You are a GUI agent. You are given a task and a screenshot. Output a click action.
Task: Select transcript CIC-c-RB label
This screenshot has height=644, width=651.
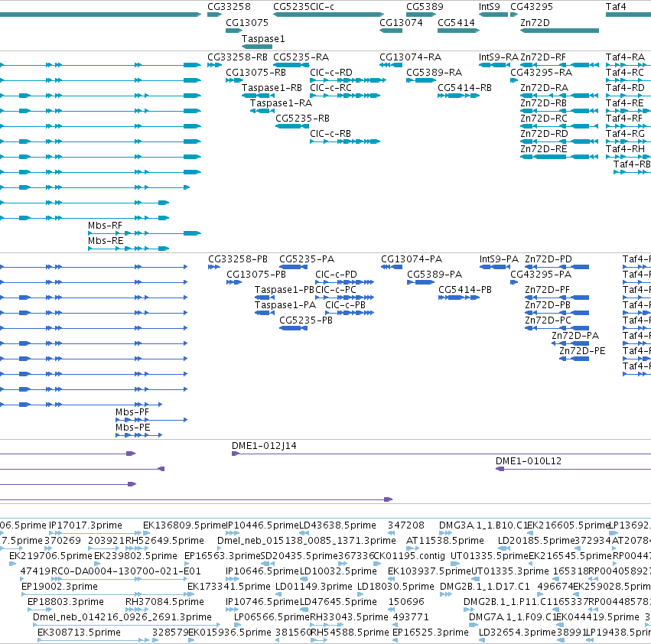[330, 134]
